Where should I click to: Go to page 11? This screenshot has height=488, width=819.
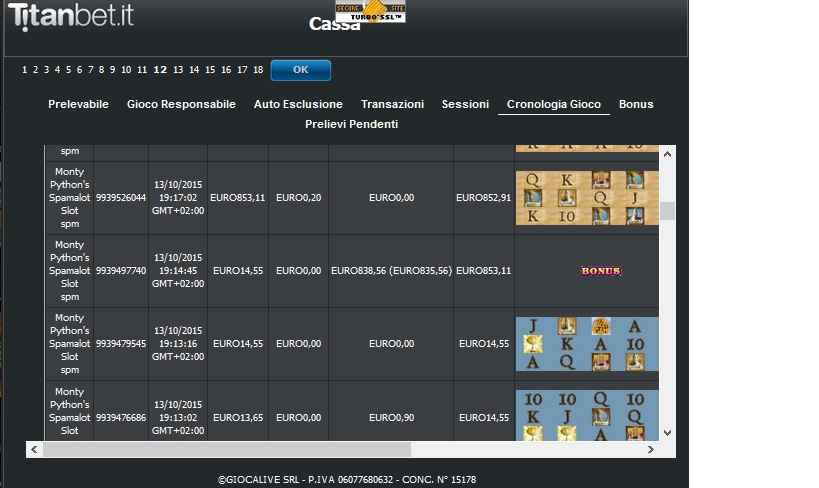point(142,69)
